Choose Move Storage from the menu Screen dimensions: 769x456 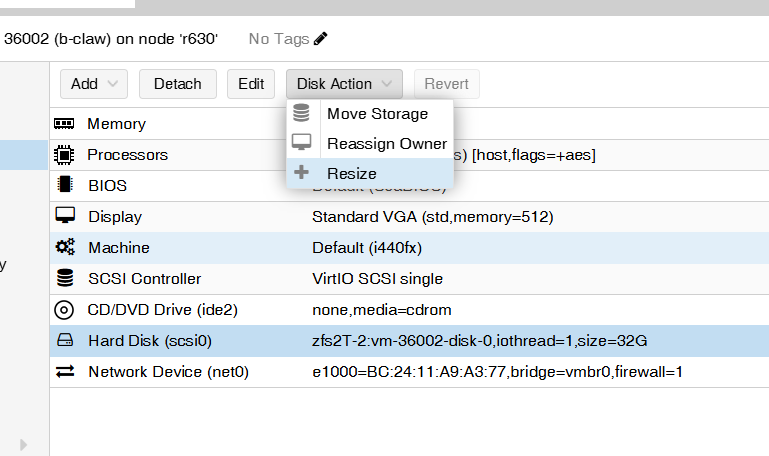tap(377, 114)
